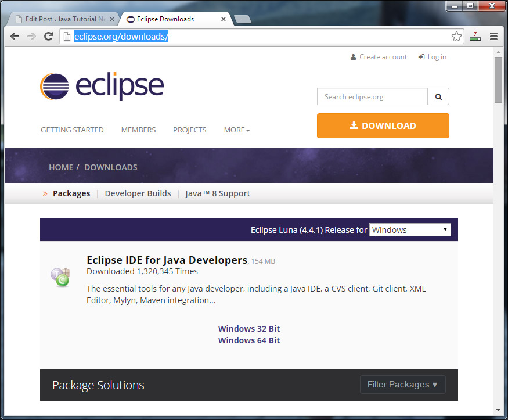Click the Windows 64 Bit link
508x420 pixels.
tap(249, 340)
